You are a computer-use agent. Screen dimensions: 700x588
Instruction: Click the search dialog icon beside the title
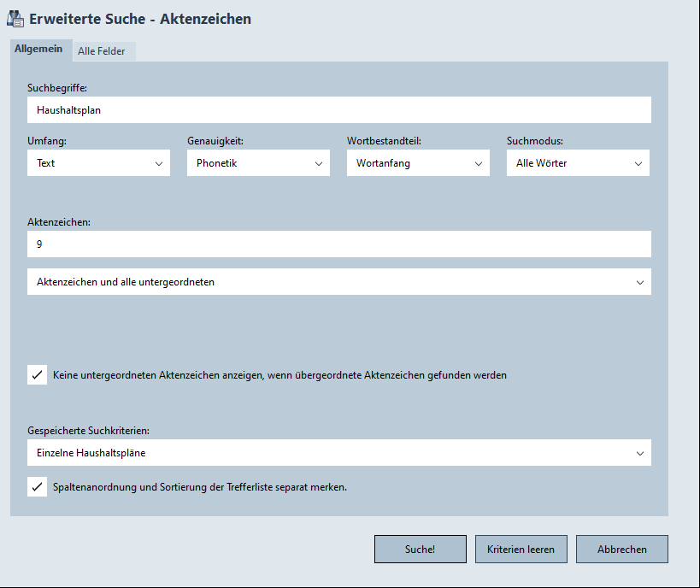pyautogui.click(x=15, y=18)
